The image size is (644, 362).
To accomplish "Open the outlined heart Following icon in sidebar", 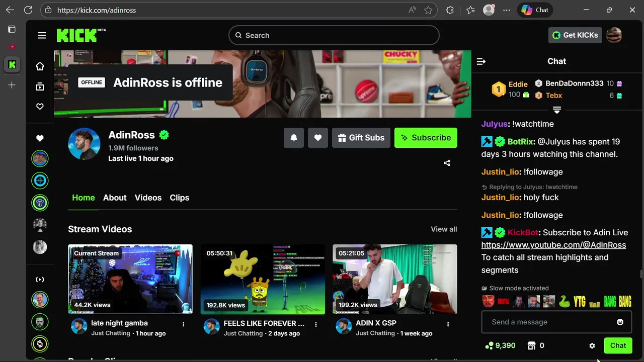I will (x=40, y=107).
